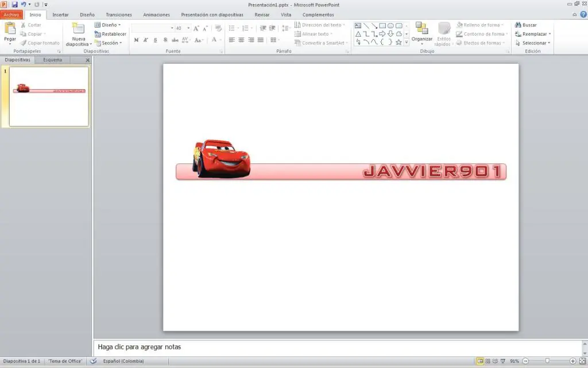The image size is (588, 368).
Task: Click the zoom out minus button
Action: 525,361
